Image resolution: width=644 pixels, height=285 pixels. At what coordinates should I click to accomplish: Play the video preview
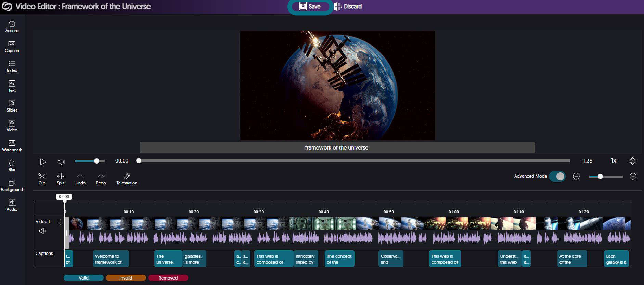43,161
